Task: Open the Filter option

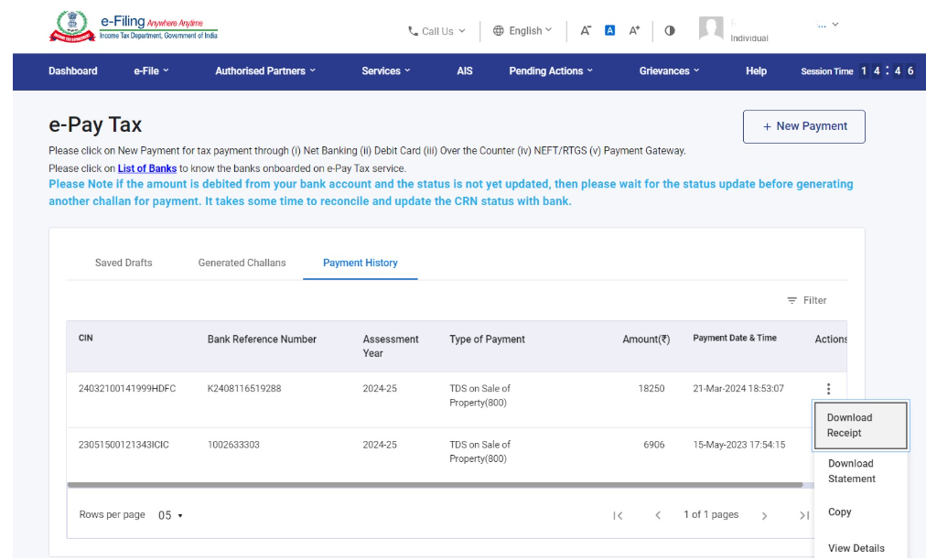Action: click(x=807, y=301)
